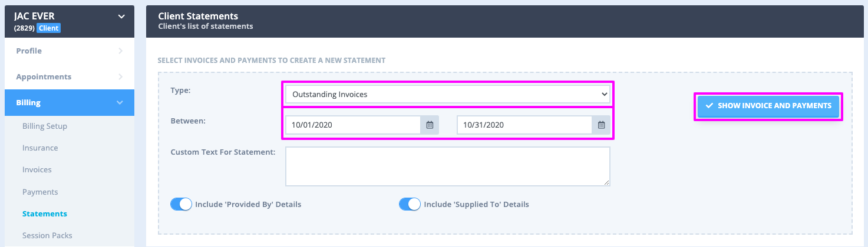Select Statements in Billing submenu
Viewport: 868px width, 247px height.
tap(45, 213)
